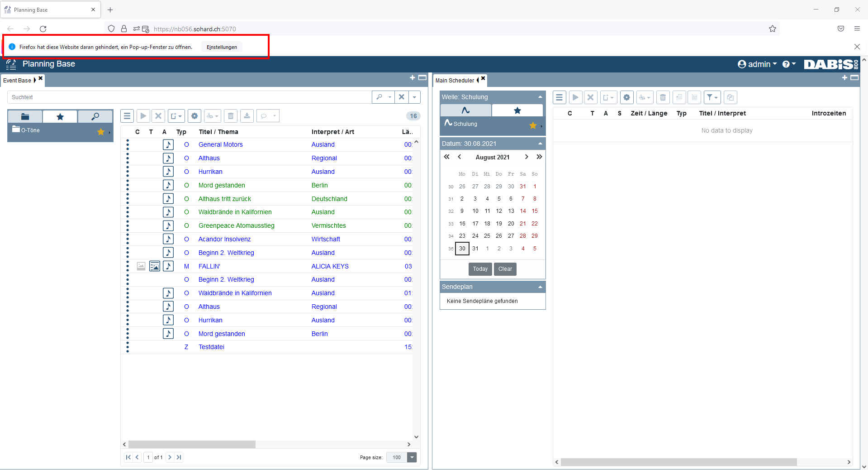Toggle the favorite star on Schulung wave
This screenshot has height=470, width=868.
(x=533, y=125)
